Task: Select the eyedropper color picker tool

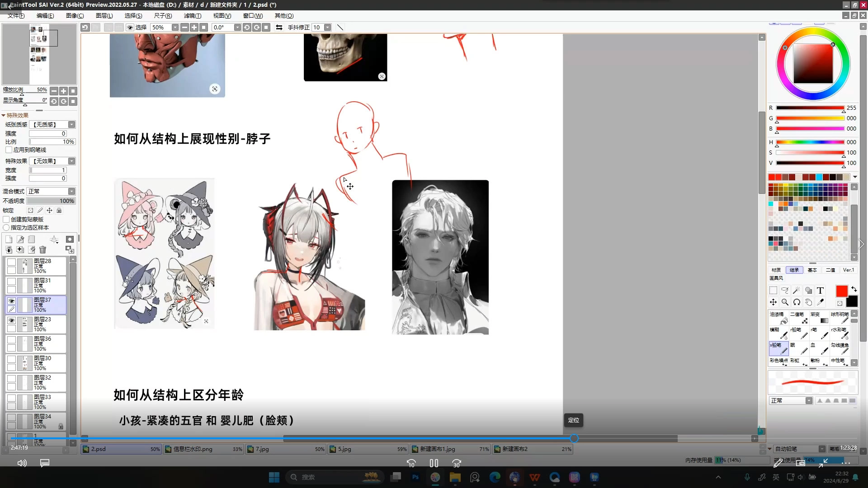Action: [x=820, y=302]
